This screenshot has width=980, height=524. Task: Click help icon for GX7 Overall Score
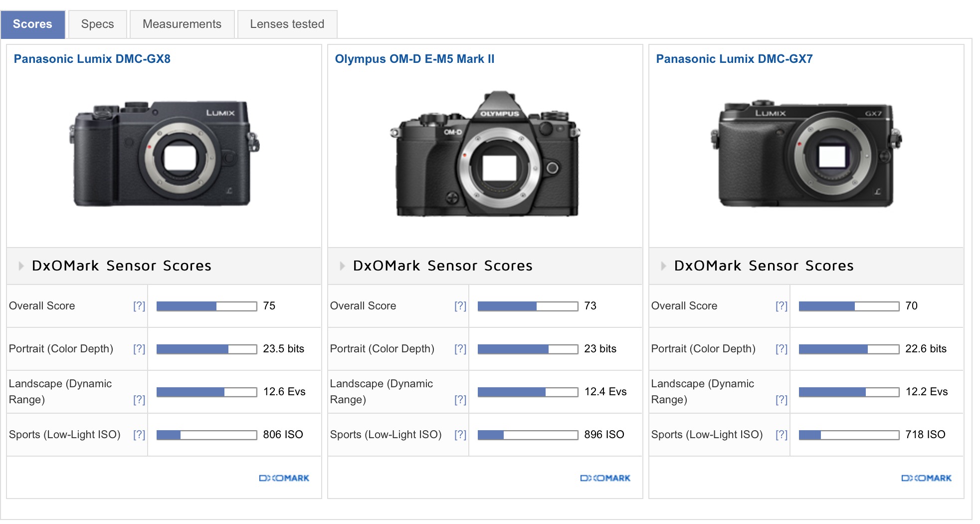781,306
